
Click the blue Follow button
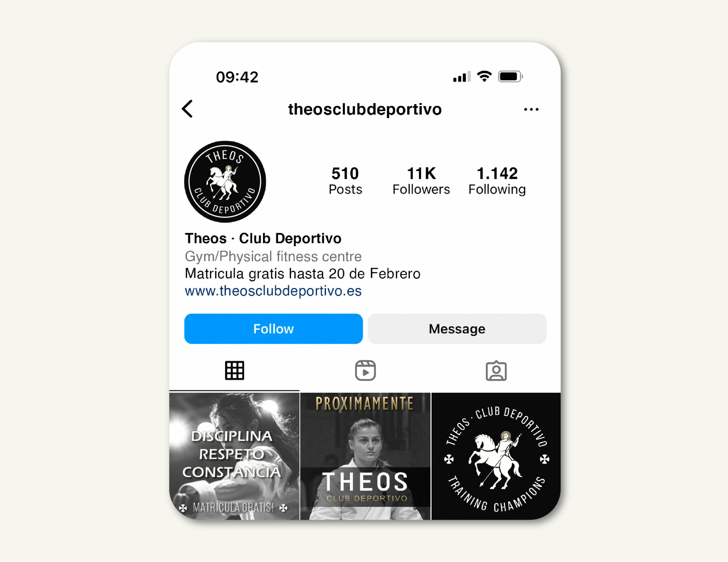(274, 329)
